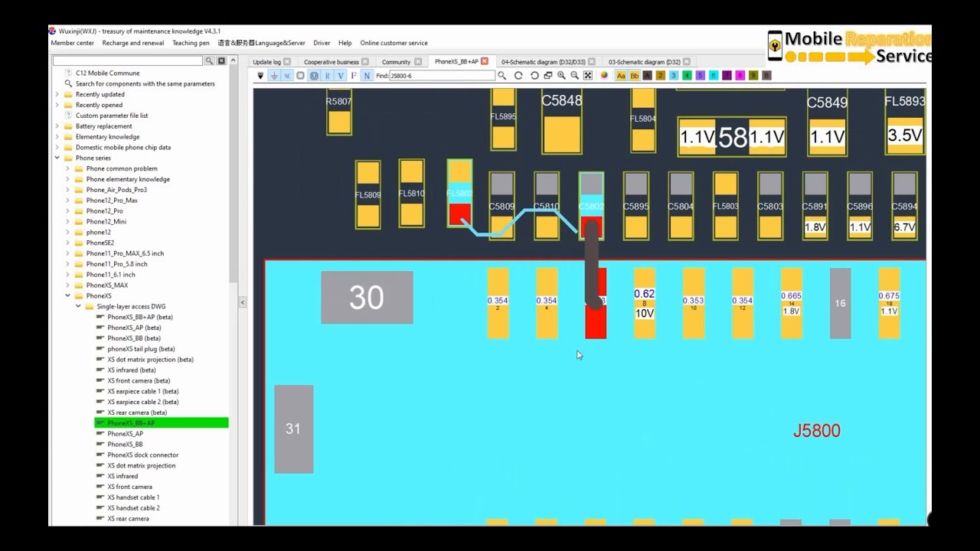Open Custom parameter file list

click(x=112, y=116)
